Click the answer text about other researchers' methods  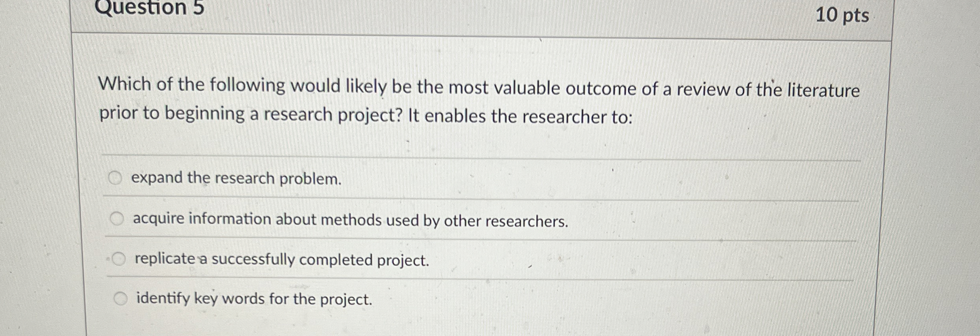(350, 220)
